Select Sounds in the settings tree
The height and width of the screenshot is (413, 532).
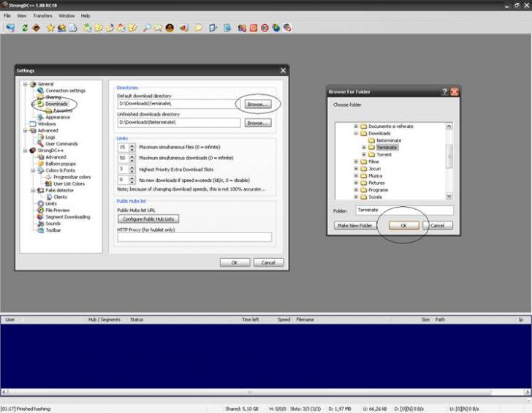[53, 224]
